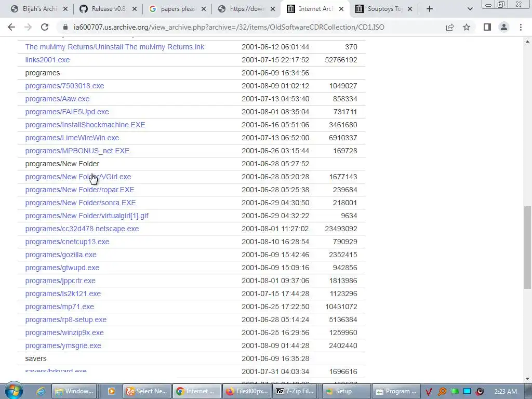Screen dimensions: 532x399
Task: Open programes/Aaw.exe link
Action: (57, 99)
